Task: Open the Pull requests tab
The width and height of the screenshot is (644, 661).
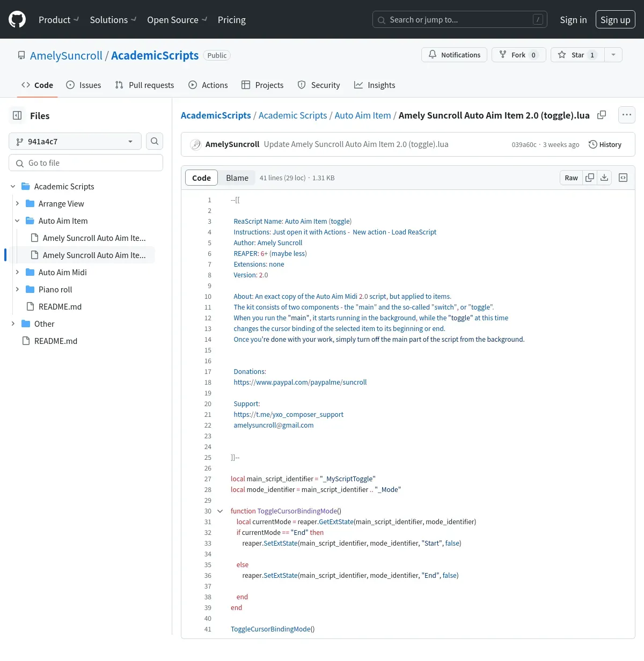Action: (x=144, y=85)
